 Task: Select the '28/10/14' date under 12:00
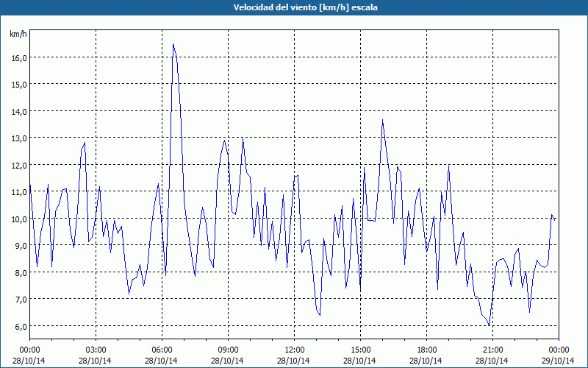point(293,361)
